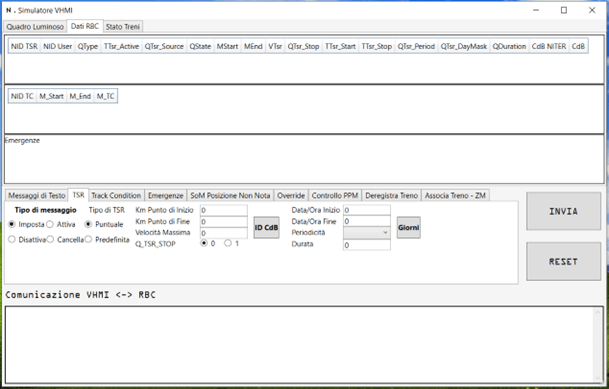609x389 pixels.
Task: Click the RESET button
Action: 563,261
